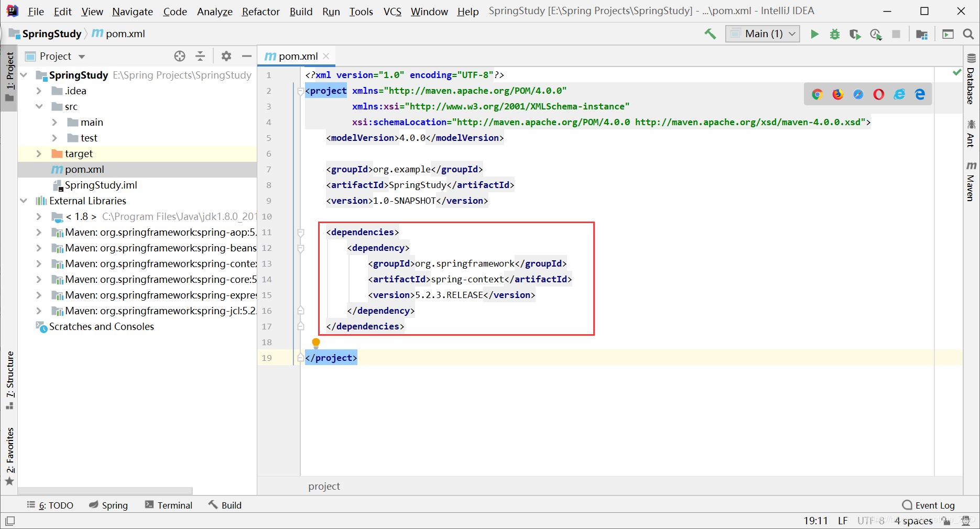Click the Stop process icon
Viewport: 980px width, 529px height.
click(896, 34)
